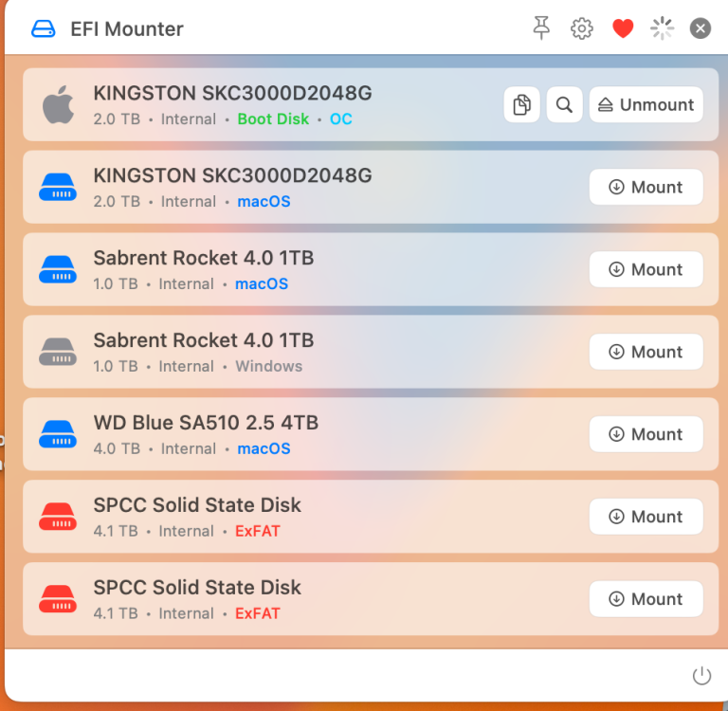
Task: Select the WD Blue SA510 2.5 4TB name
Action: (206, 423)
